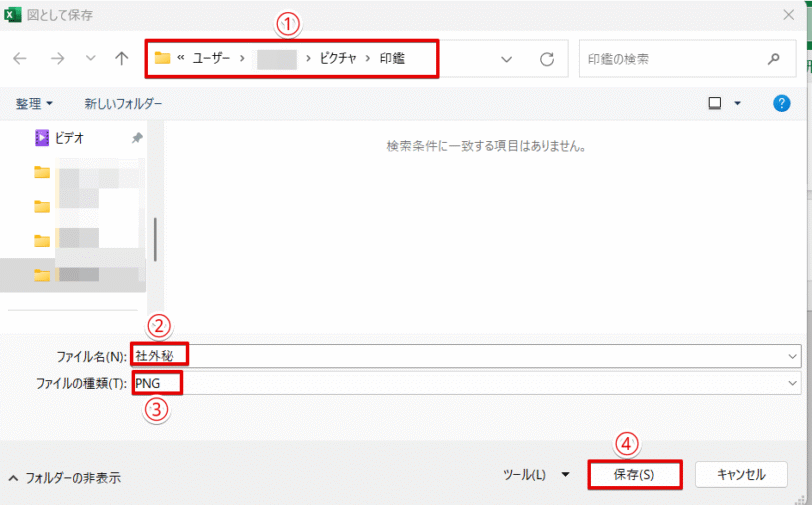Open recent locations chevron beside forward arrow
812x505 pixels.
[91, 58]
